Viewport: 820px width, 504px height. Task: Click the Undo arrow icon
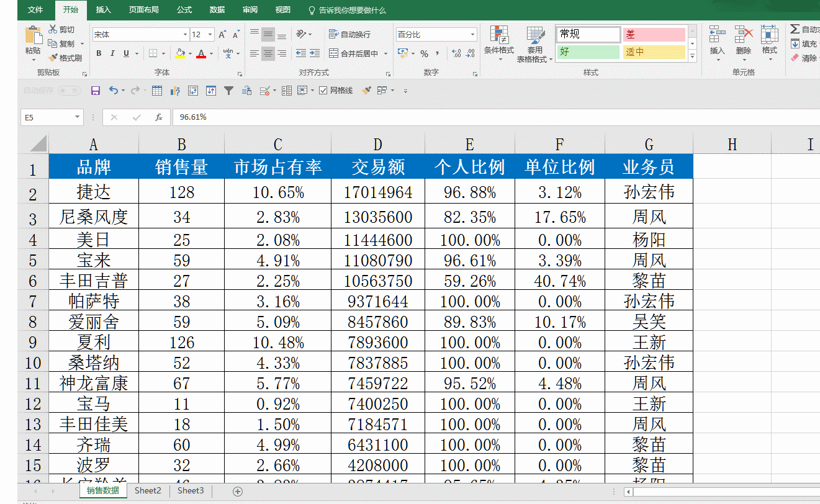pos(114,91)
